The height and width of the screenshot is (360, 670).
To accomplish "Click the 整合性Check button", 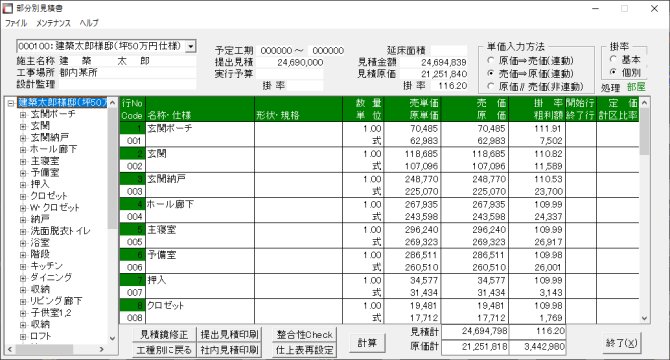I will coord(305,335).
